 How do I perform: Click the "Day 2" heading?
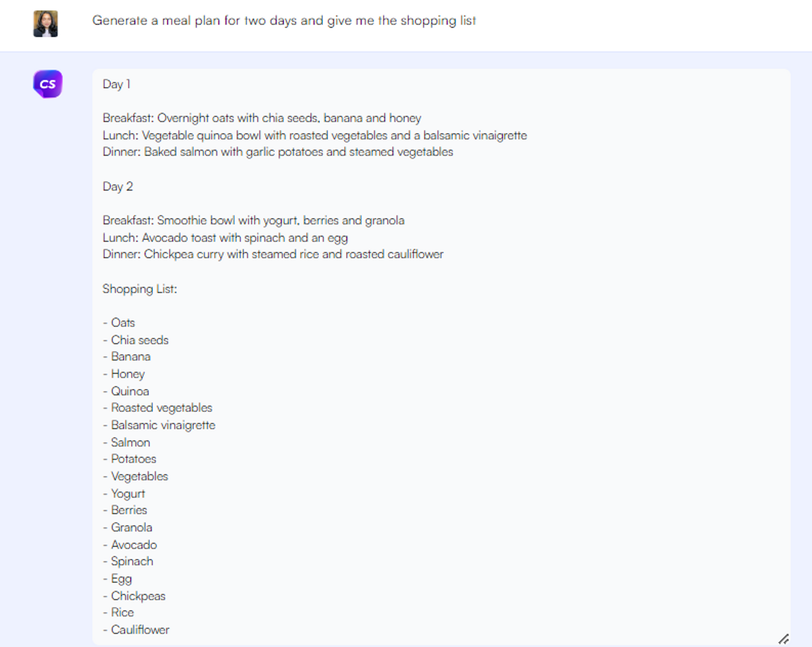coord(118,186)
